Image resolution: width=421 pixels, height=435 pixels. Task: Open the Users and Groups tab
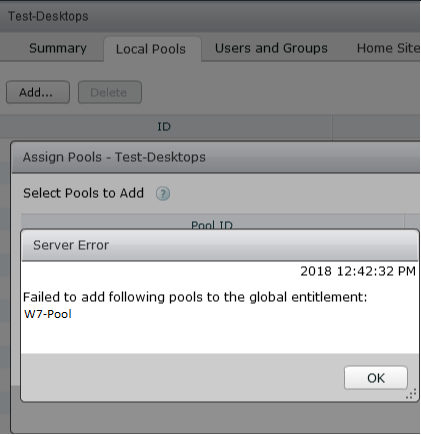click(x=271, y=48)
